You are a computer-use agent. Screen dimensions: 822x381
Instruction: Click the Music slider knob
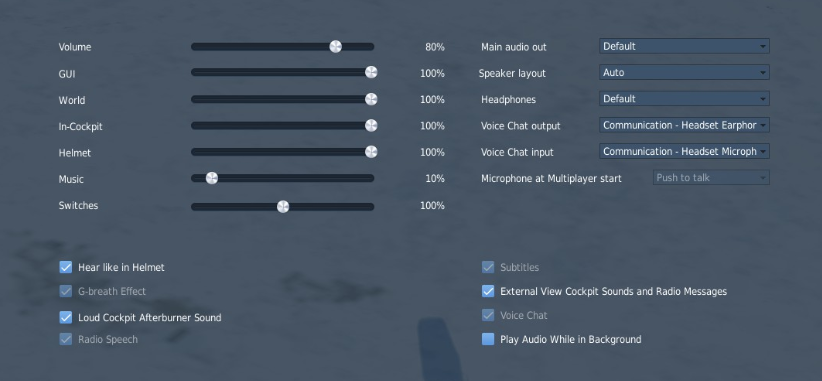coord(212,178)
